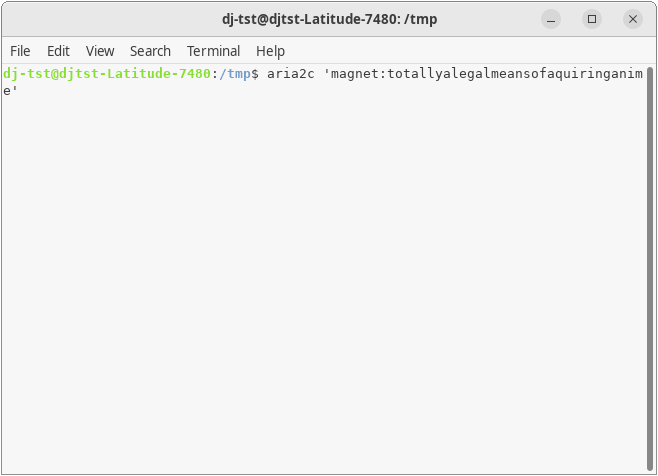The width and height of the screenshot is (658, 476).
Task: Click the green username@host prompt text
Action: (x=105, y=74)
